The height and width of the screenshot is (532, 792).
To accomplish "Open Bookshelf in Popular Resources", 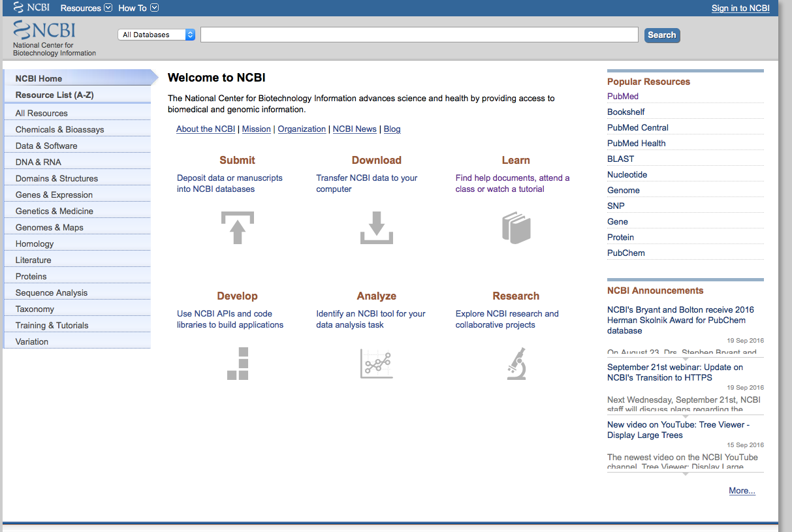I will pyautogui.click(x=626, y=112).
